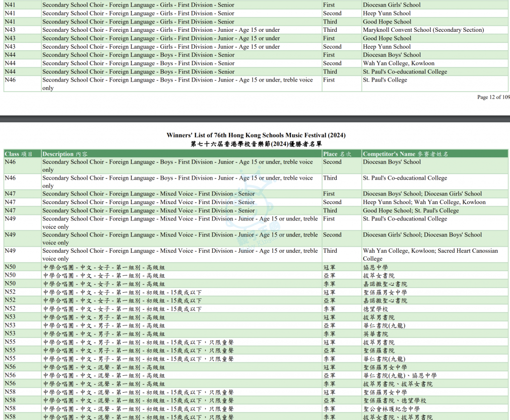Image resolution: width=510 pixels, height=420 pixels.
Task: Click the "Place 名次" column header
Action: [x=337, y=154]
